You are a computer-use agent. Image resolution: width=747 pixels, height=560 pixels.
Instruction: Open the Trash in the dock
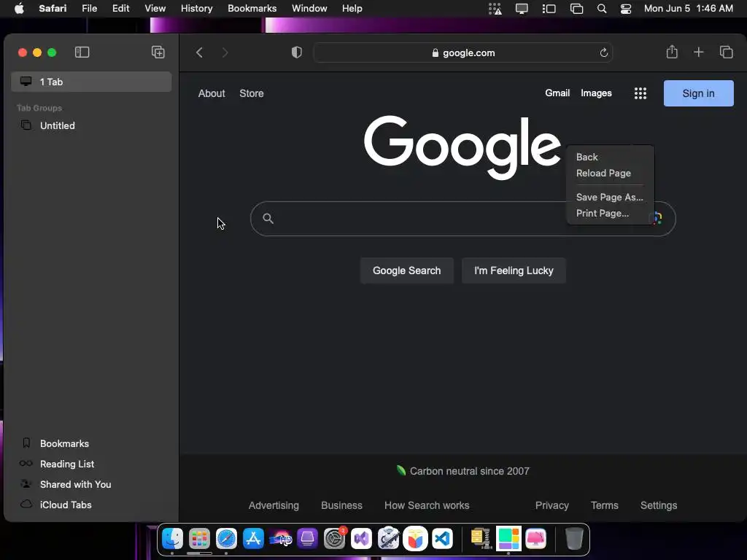pos(574,539)
